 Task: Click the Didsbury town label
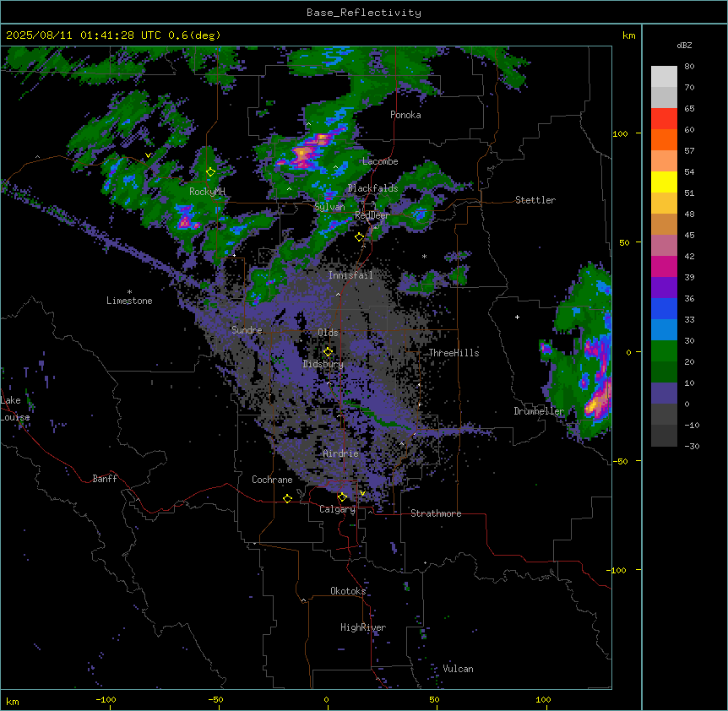323,364
